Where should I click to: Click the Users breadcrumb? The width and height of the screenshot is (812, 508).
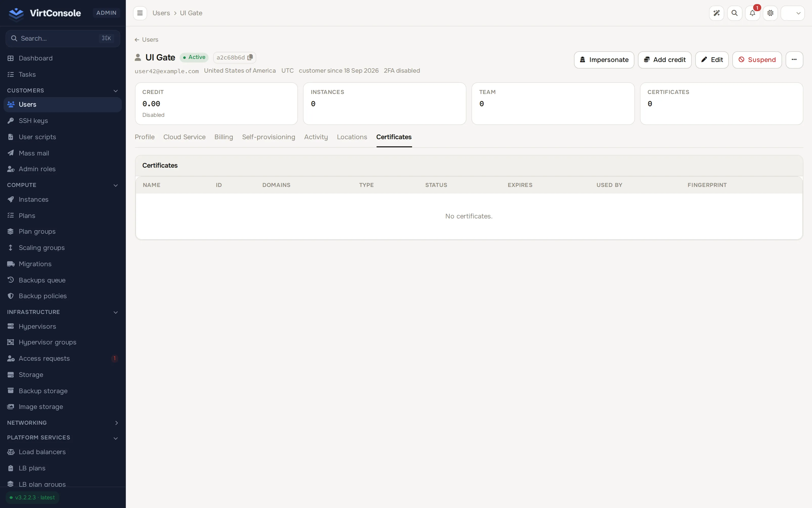(161, 13)
